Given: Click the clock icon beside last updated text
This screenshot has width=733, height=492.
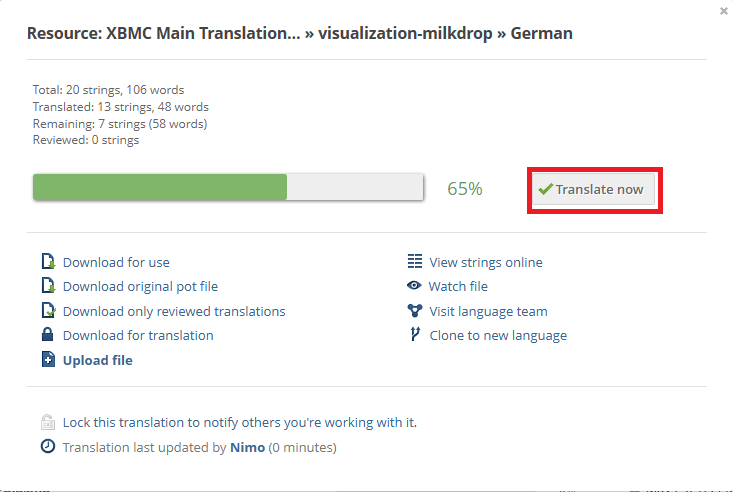Looking at the screenshot, I should tap(48, 446).
